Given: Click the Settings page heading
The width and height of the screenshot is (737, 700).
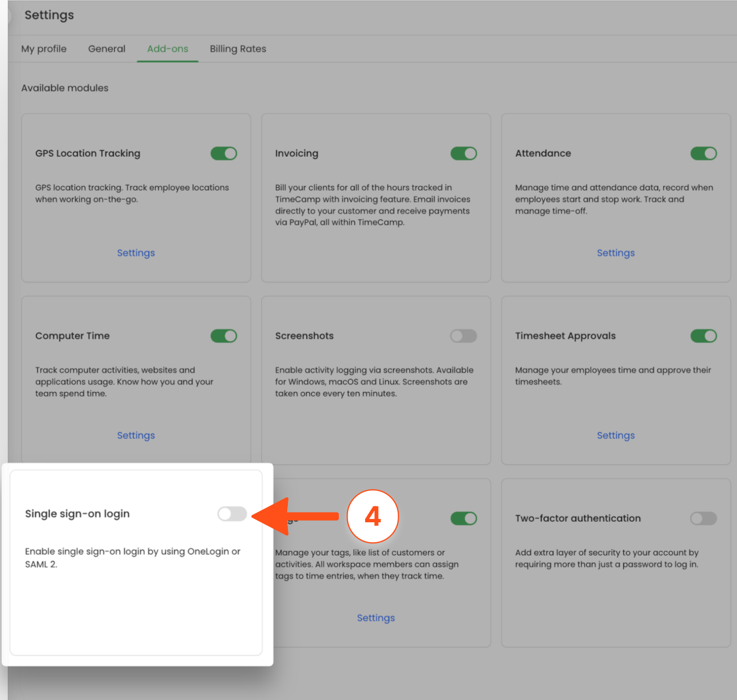Looking at the screenshot, I should 49,15.
